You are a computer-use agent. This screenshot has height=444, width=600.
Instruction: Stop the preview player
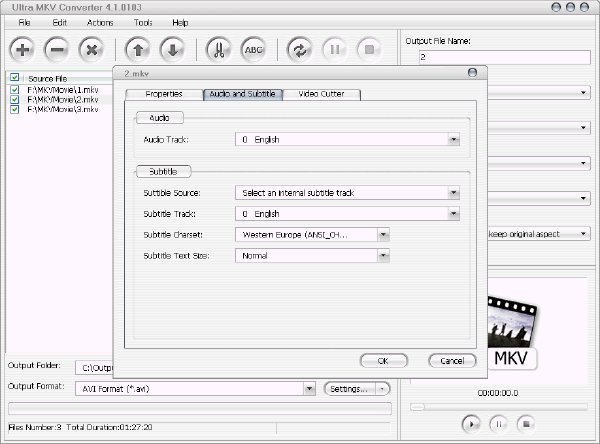tap(526, 424)
